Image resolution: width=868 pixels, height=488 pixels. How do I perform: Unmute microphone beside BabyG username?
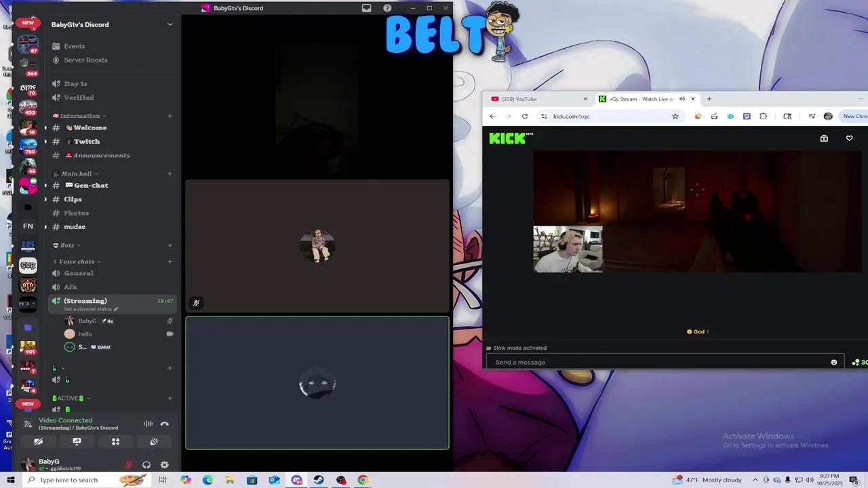point(127,465)
